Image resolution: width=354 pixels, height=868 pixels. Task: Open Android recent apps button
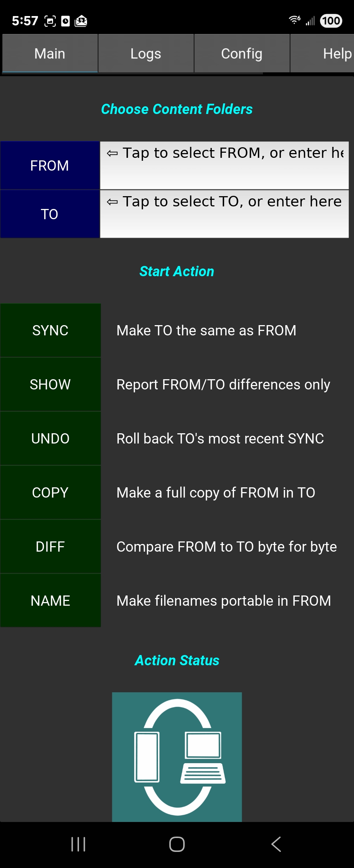tap(78, 844)
